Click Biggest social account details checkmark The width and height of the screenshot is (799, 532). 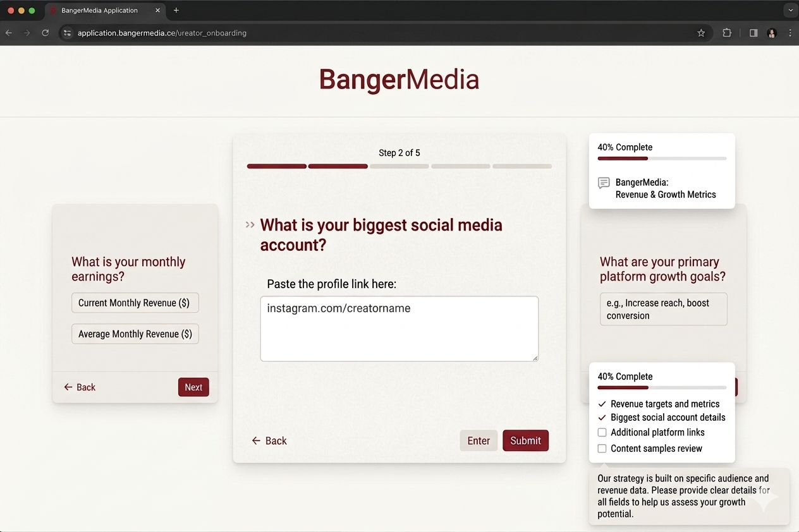(x=602, y=418)
